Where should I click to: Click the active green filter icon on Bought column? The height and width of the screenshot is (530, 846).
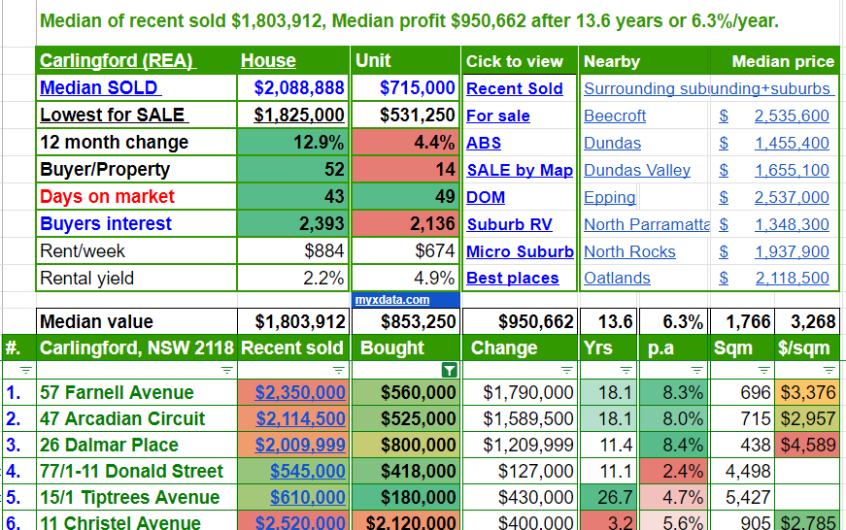click(450, 370)
